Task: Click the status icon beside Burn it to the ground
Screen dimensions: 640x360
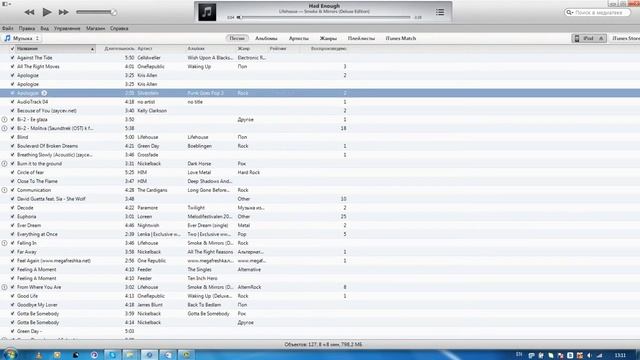Action: (4, 164)
